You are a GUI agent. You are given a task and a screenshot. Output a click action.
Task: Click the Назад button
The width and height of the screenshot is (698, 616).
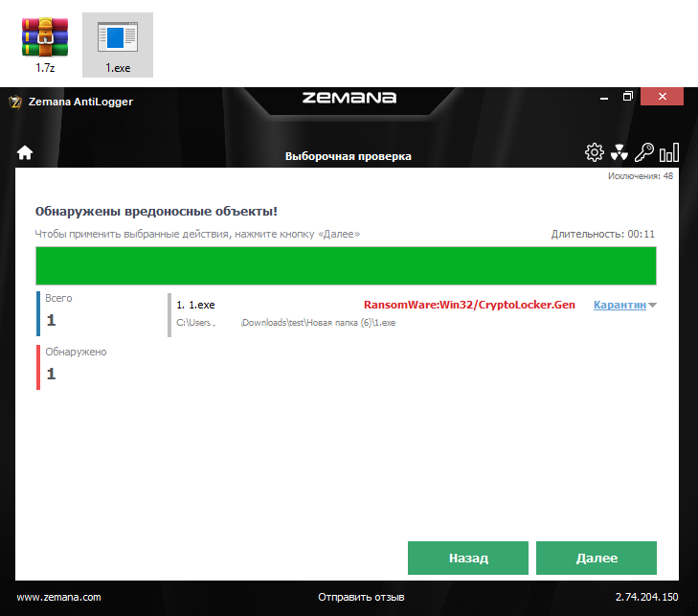coord(468,558)
